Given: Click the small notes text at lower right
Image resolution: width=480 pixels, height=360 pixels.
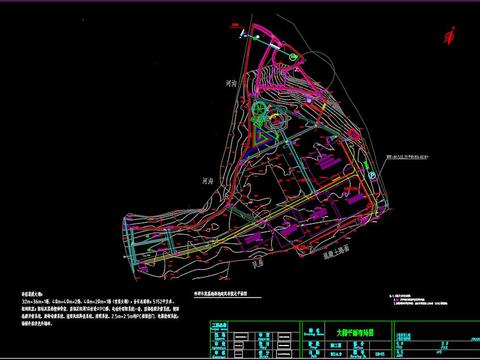Looking at the screenshot, I should click(x=418, y=300).
